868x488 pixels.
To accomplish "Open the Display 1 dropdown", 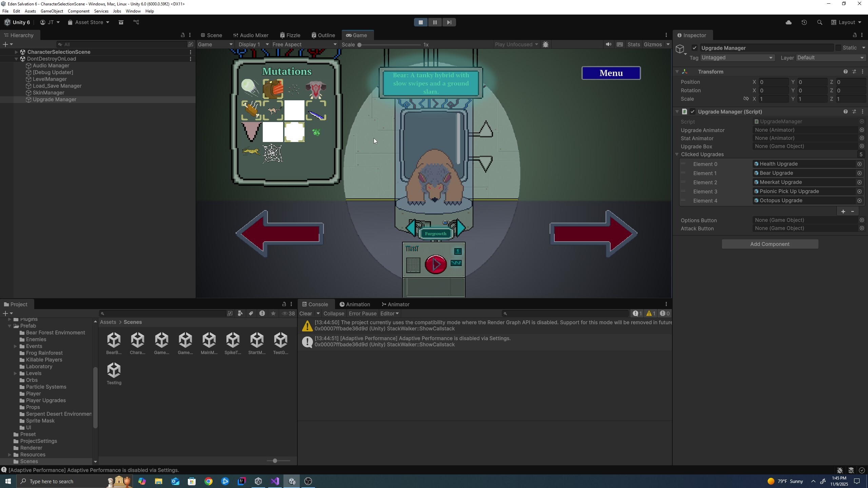I will [253, 44].
